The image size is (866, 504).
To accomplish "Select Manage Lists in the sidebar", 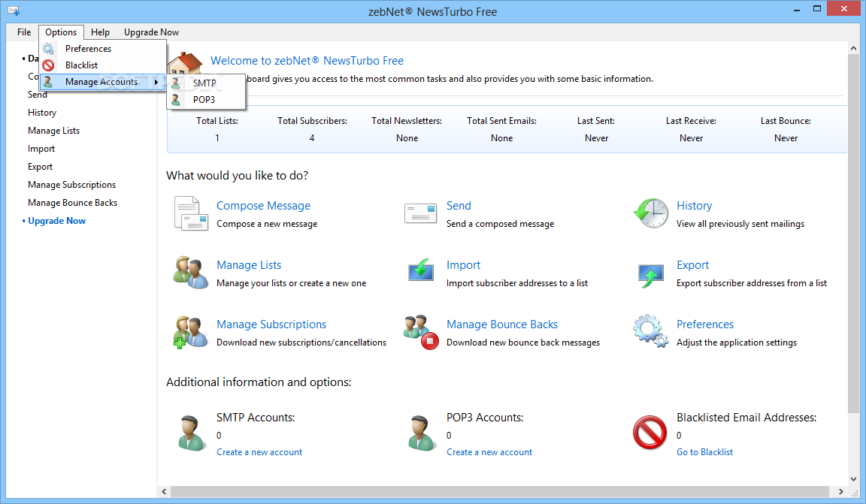I will tap(53, 131).
